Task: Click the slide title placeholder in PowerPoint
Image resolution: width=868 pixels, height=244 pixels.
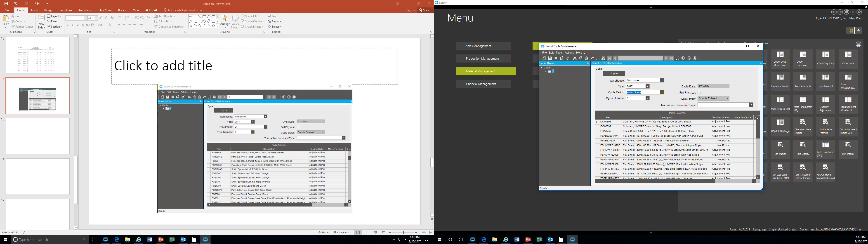Action: tap(254, 66)
